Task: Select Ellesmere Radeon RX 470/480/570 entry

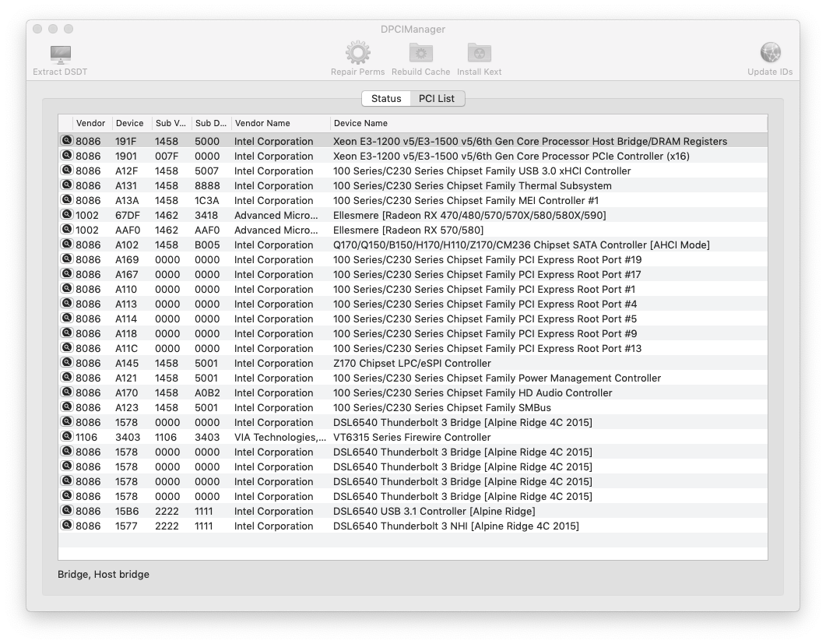Action: [469, 215]
